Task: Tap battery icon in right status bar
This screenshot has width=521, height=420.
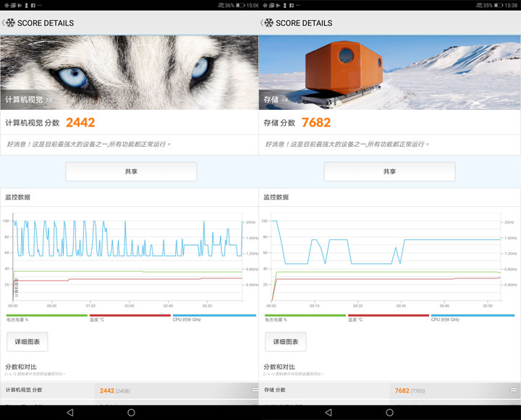Action: pos(499,5)
